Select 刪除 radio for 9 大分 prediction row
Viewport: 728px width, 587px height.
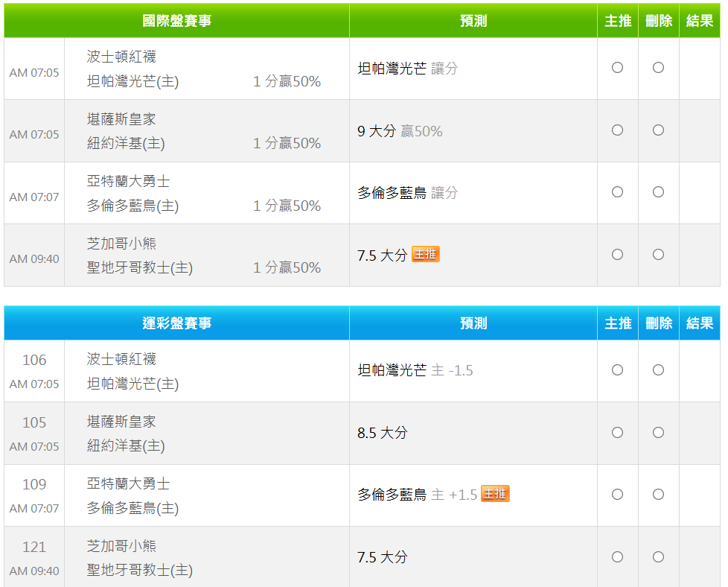pyautogui.click(x=658, y=130)
